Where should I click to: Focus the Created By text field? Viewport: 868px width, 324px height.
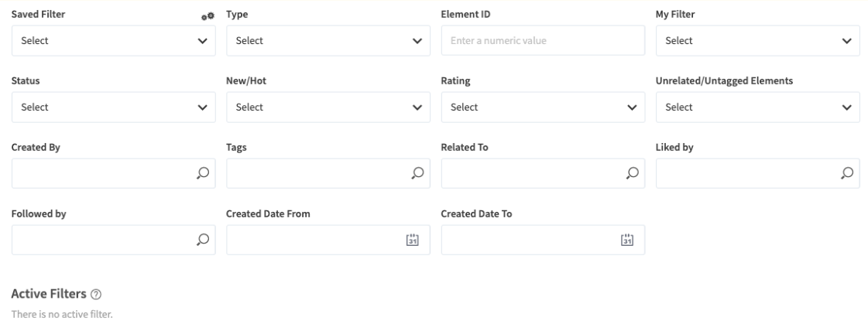click(x=101, y=173)
